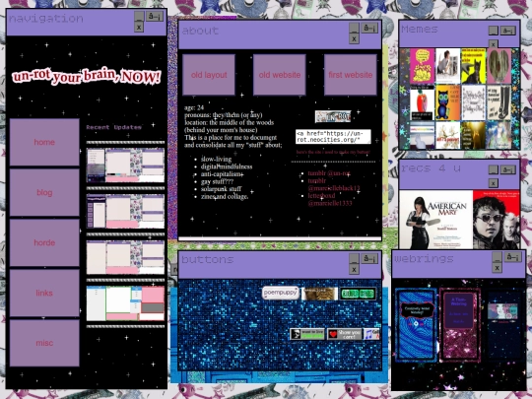Open the white cat rainbow-text meme

(x=422, y=135)
